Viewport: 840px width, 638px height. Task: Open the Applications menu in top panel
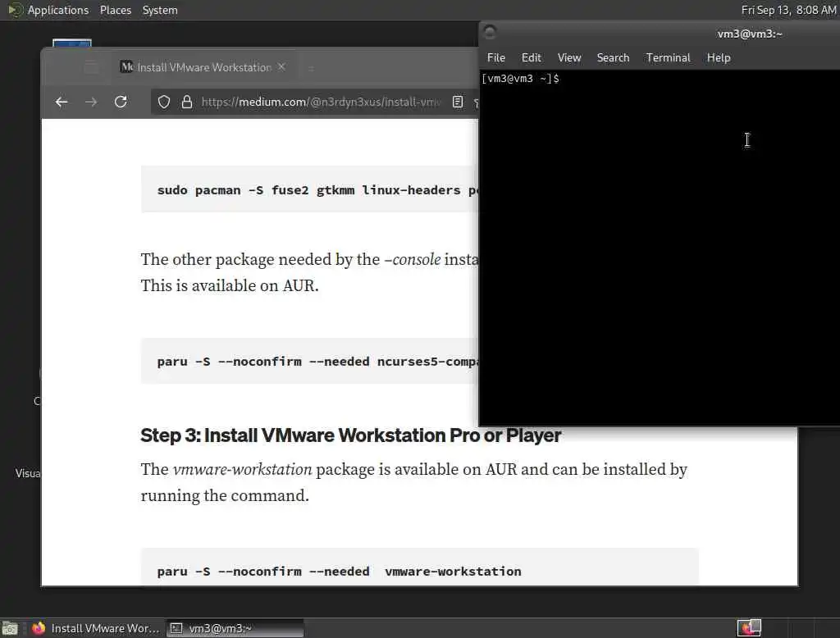[58, 10]
